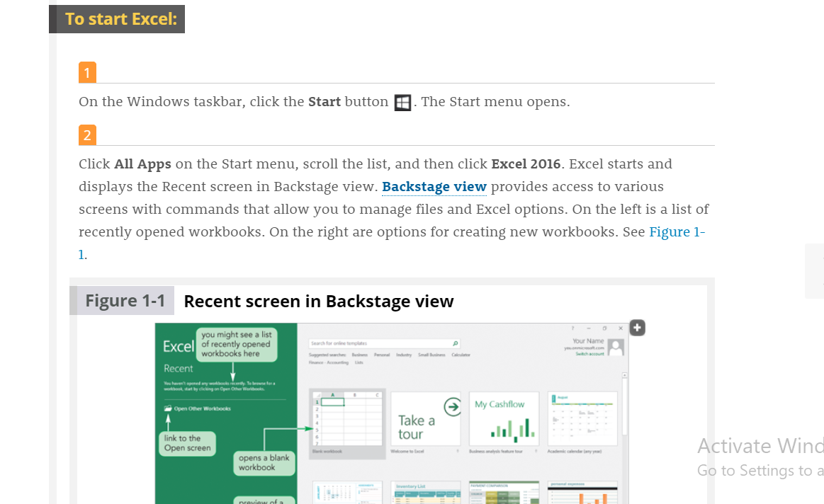Click the Lists suggested search
824x504 pixels.
(x=359, y=362)
